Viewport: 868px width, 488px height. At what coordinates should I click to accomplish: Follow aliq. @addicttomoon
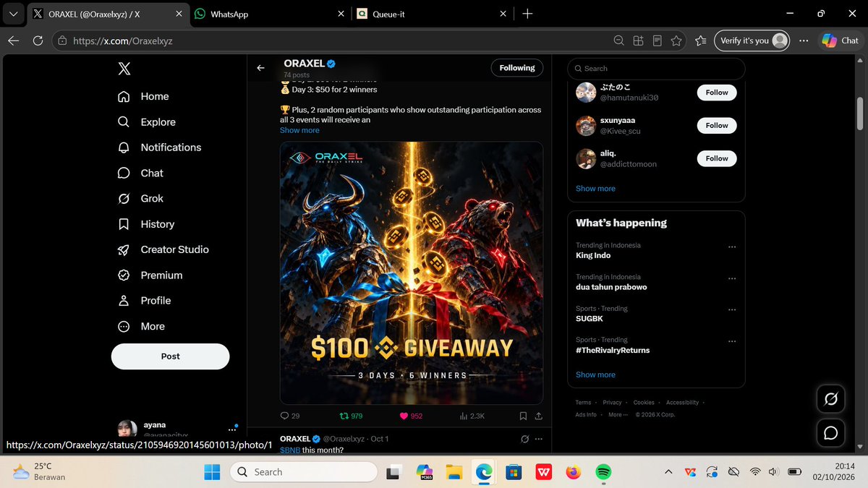(x=717, y=158)
